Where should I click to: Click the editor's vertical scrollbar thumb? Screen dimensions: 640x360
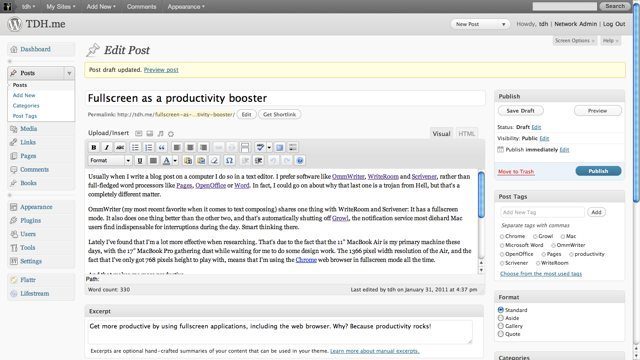pyautogui.click(x=481, y=195)
